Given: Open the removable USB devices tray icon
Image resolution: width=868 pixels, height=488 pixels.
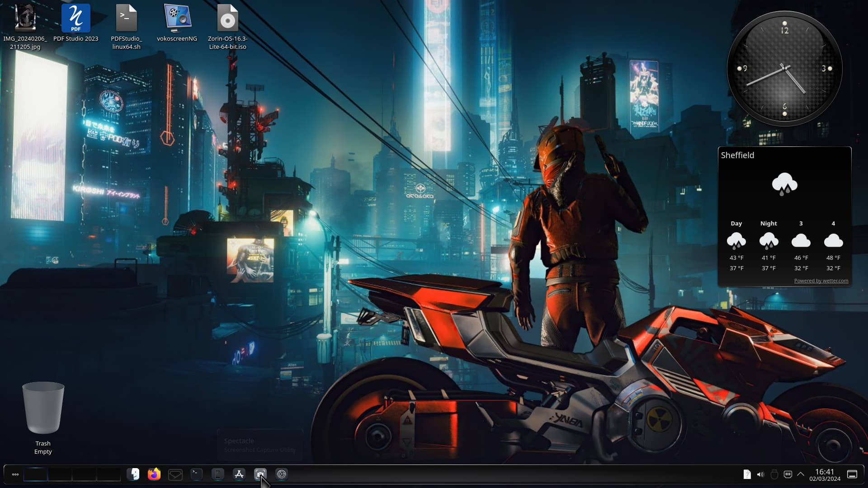Looking at the screenshot, I should [774, 474].
